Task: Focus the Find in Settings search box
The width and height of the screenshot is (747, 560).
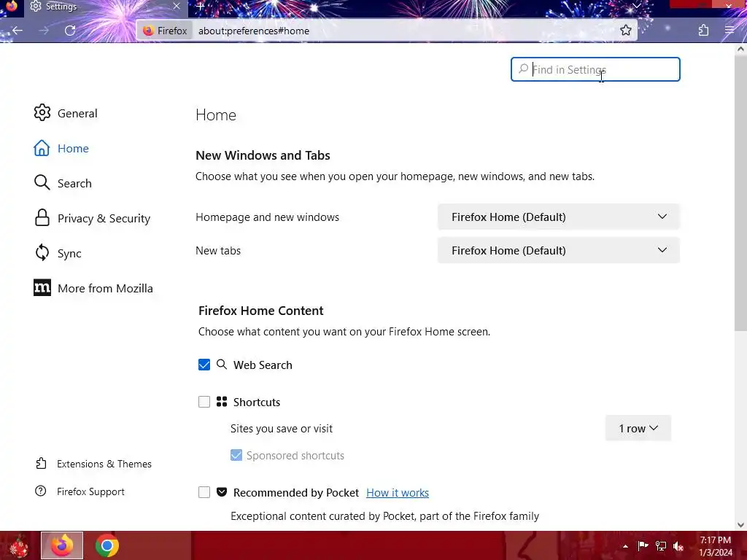Action: [x=595, y=69]
